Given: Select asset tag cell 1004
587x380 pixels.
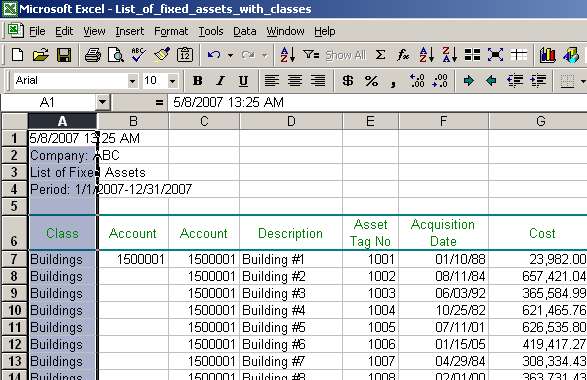Looking at the screenshot, I should [x=371, y=310].
